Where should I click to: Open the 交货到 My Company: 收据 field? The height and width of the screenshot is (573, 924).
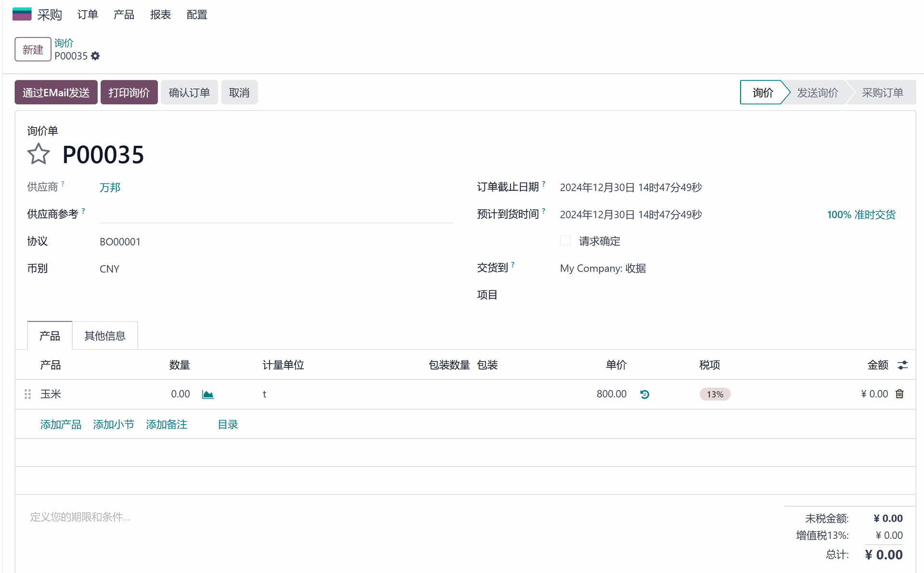603,268
